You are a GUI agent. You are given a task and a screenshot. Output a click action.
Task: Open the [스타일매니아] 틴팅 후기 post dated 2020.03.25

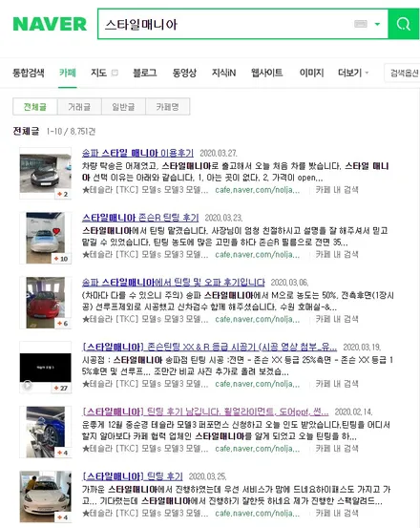coord(133,476)
